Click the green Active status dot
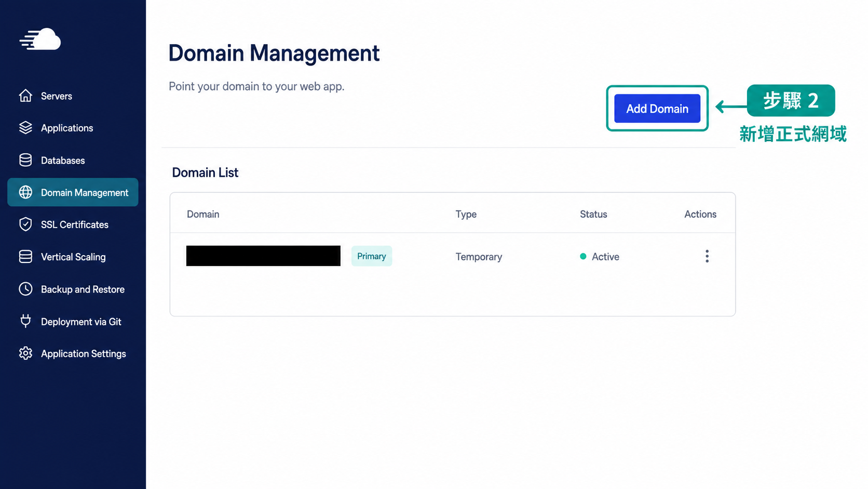The image size is (868, 489). coord(583,256)
